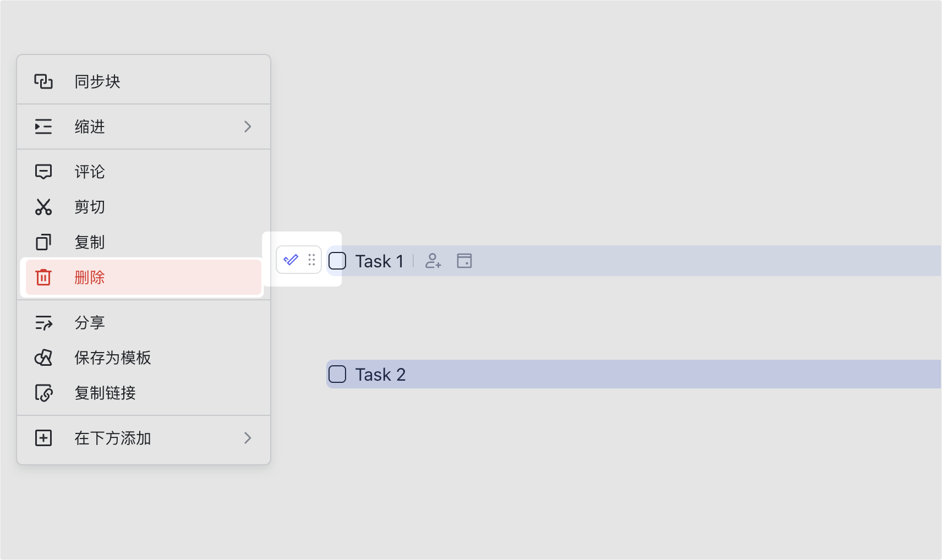Click the comment bubble icon

[43, 172]
